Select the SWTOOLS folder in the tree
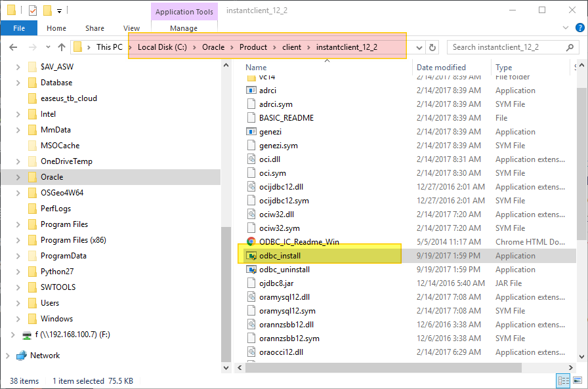 coord(58,287)
